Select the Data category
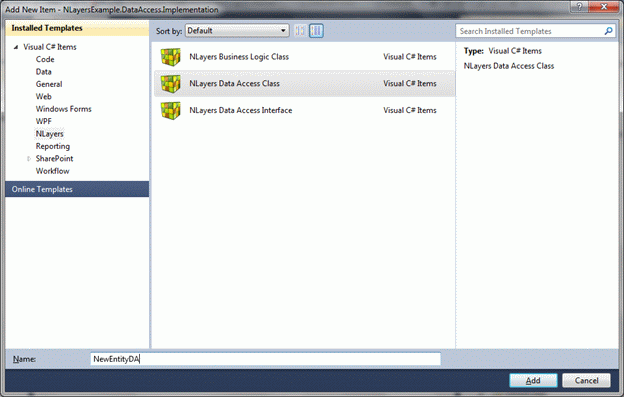 [43, 72]
